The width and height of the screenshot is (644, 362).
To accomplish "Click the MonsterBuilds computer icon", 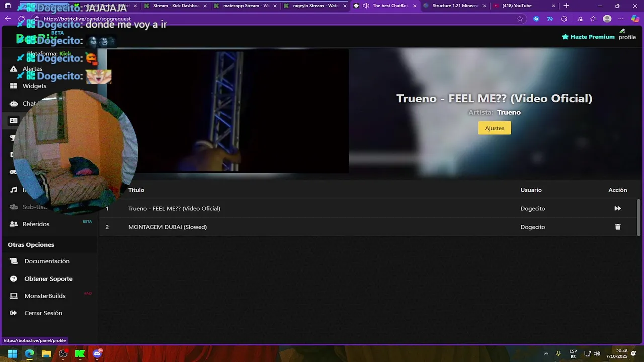I will pyautogui.click(x=14, y=296).
